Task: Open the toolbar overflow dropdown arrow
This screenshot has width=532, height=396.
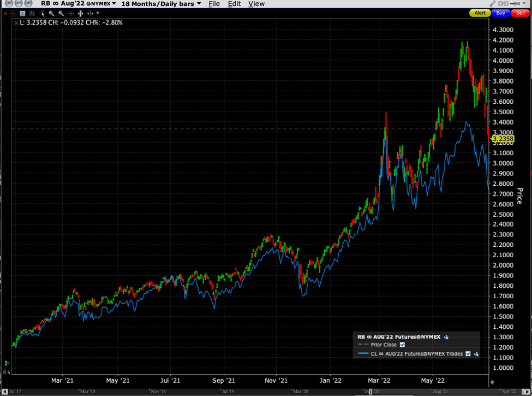Action: pyautogui.click(x=98, y=13)
